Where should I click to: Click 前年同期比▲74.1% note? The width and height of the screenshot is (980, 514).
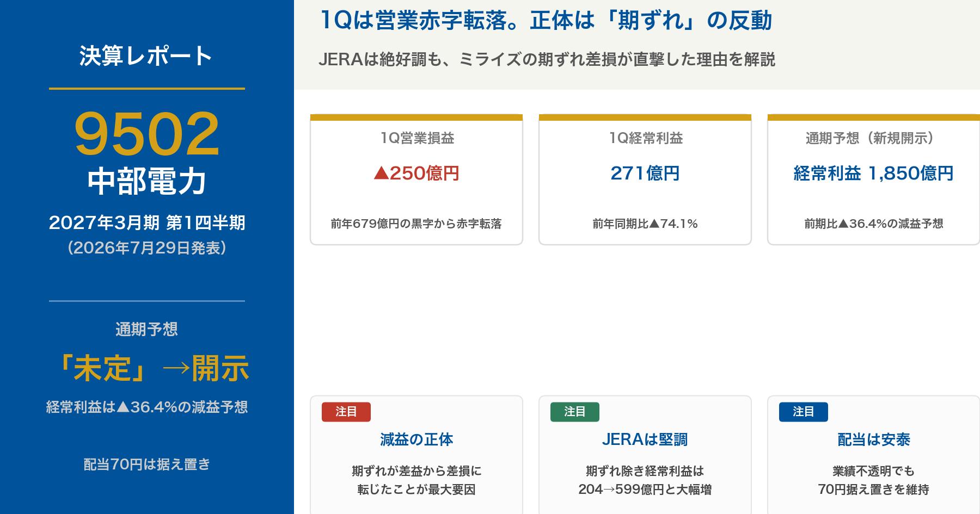645,224
